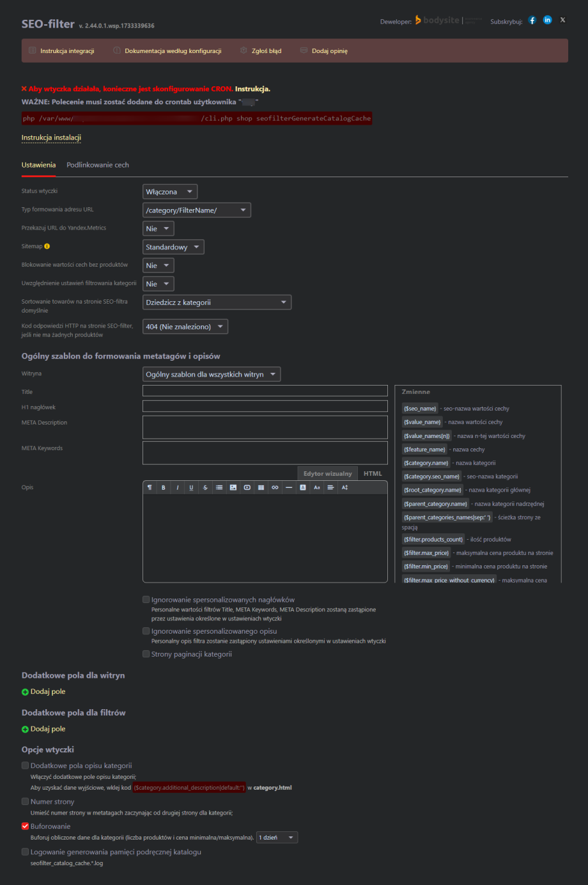
Task: Click Dodaj pole under Dodatkowe pola dla filtrów
Action: [47, 729]
